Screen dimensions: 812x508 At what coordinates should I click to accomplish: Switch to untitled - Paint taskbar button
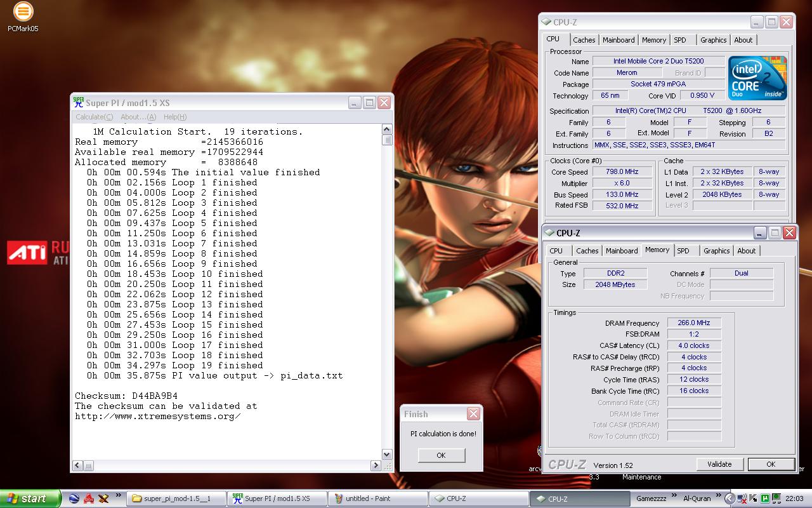coord(378,498)
